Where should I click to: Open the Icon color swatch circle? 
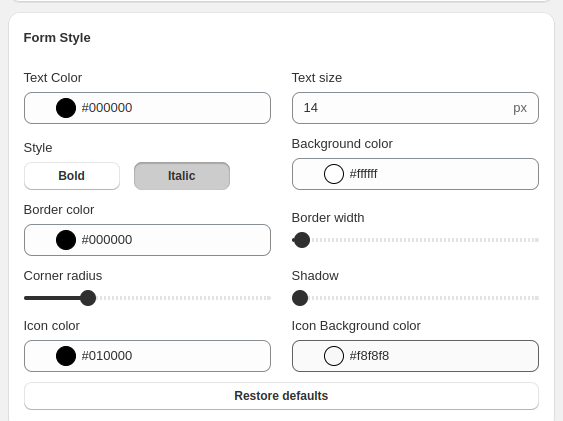pos(66,356)
